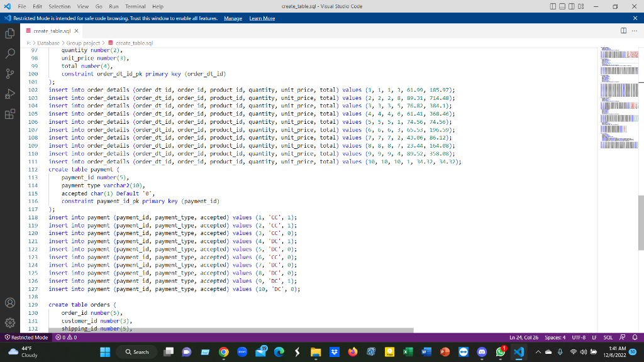This screenshot has width=644, height=362.
Task: Expand hidden icons in the system tray
Action: (538, 352)
